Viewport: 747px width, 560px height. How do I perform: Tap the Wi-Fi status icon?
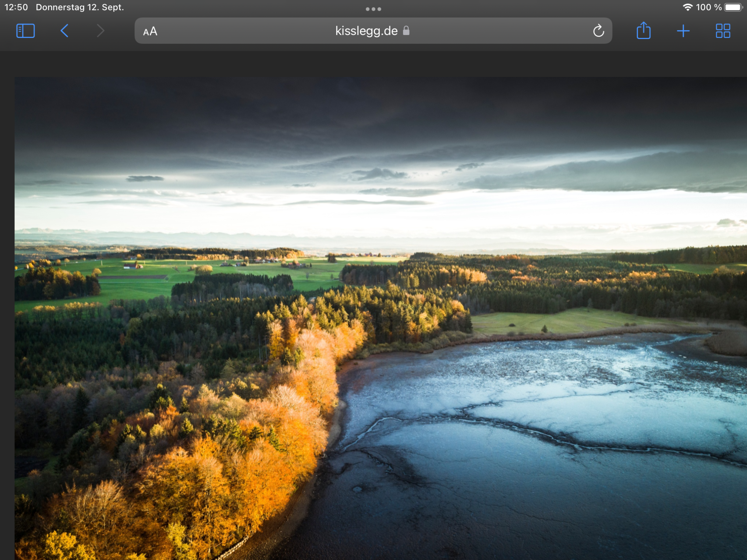tap(687, 7)
